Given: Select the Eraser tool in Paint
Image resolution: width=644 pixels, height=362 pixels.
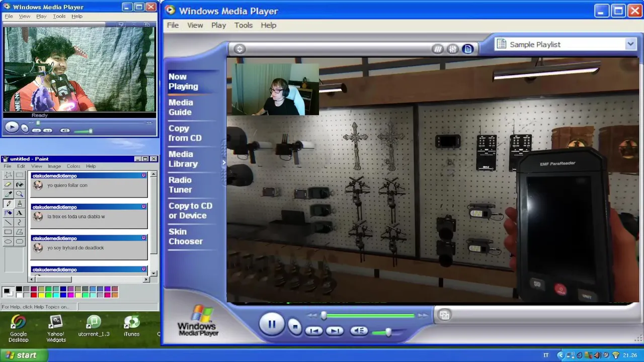Looking at the screenshot, I should coord(9,185).
